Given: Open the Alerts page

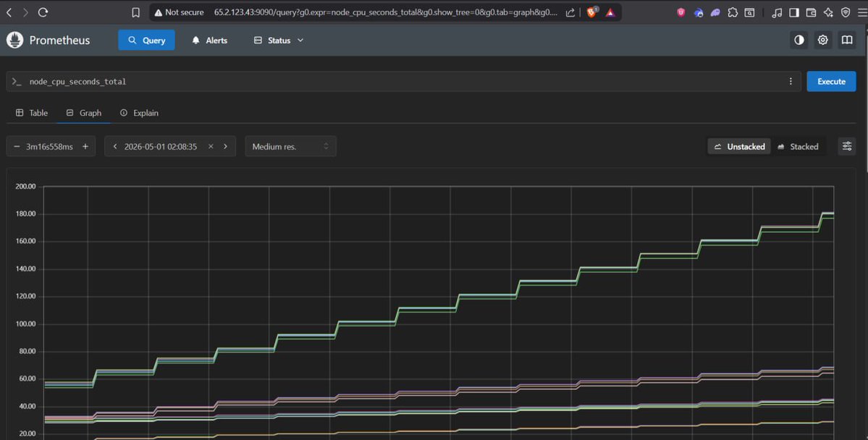Looking at the screenshot, I should click(x=209, y=41).
